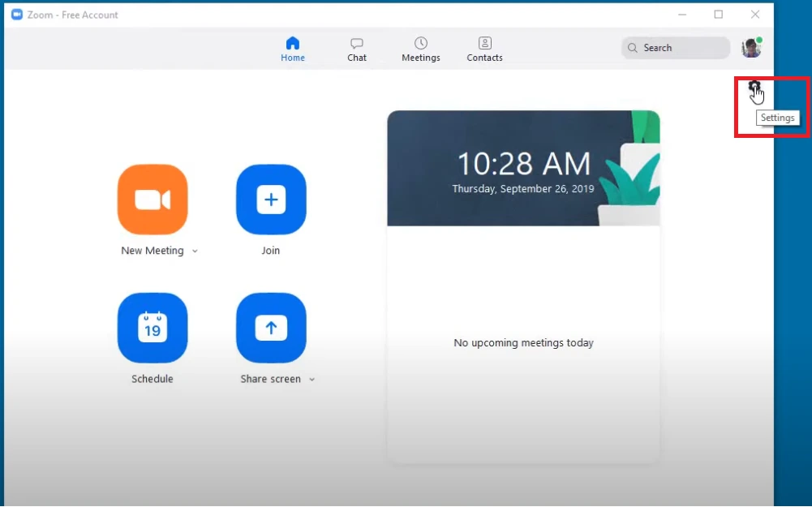Open the Chat tab
The height and width of the screenshot is (507, 812).
[357, 49]
